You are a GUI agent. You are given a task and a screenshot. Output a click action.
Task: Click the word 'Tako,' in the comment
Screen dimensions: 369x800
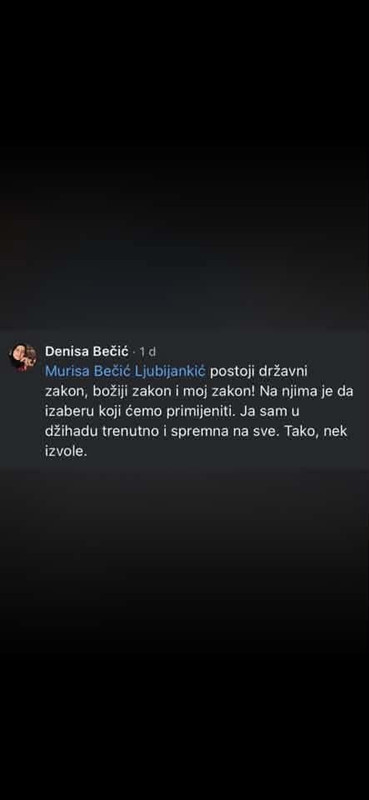pos(304,431)
